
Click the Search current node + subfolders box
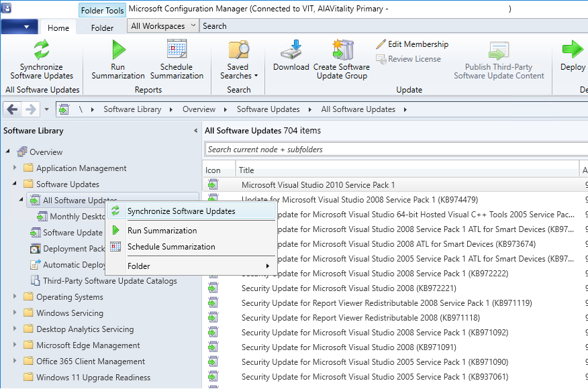396,149
